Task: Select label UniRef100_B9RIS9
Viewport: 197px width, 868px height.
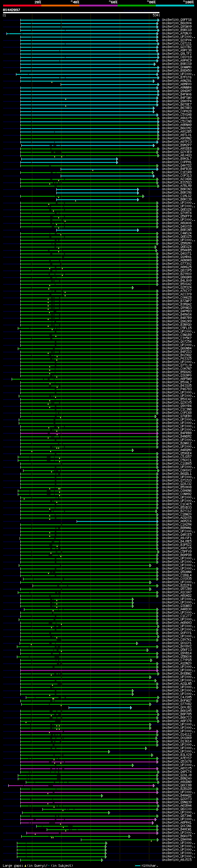Action: (x=177, y=64)
